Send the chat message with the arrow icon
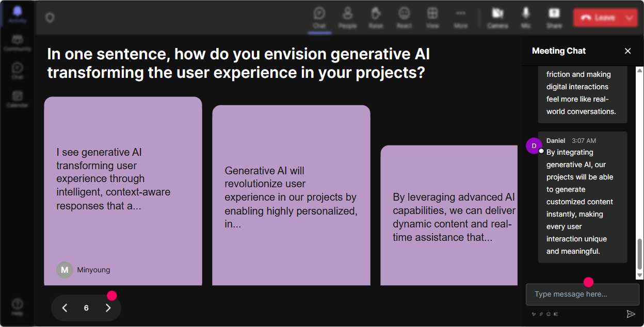 pos(631,314)
